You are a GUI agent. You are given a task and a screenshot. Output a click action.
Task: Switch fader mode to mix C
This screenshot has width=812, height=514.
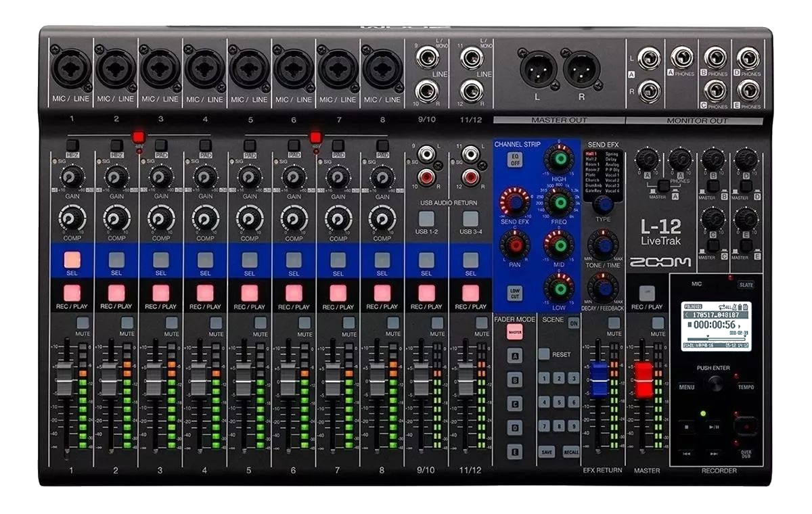pos(515,404)
